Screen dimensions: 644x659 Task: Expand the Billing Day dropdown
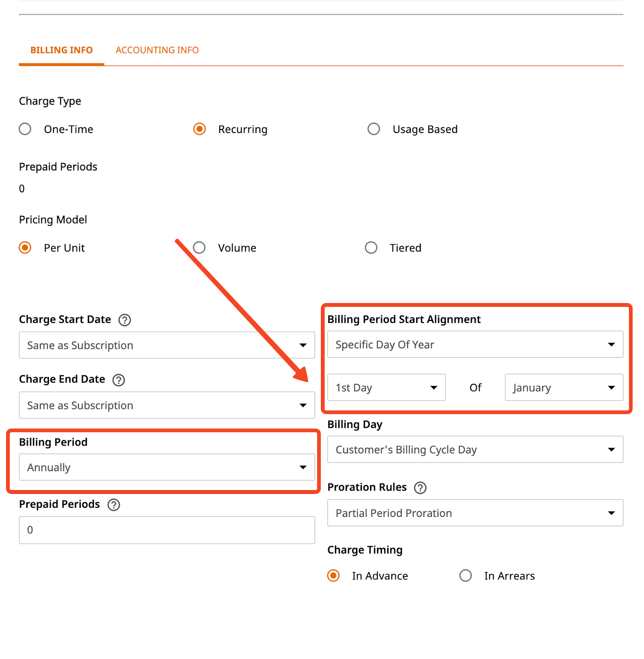point(475,449)
